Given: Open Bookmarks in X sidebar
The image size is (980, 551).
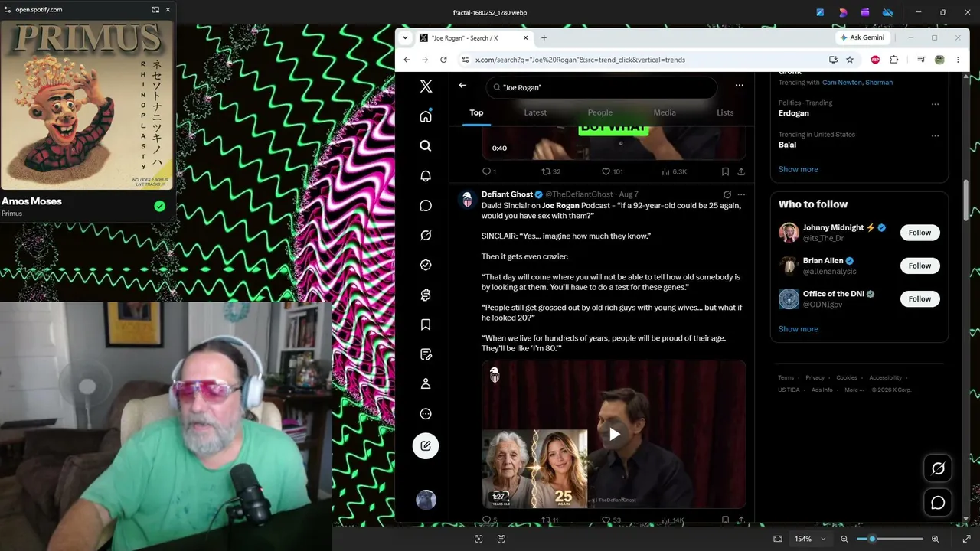Looking at the screenshot, I should [x=426, y=324].
